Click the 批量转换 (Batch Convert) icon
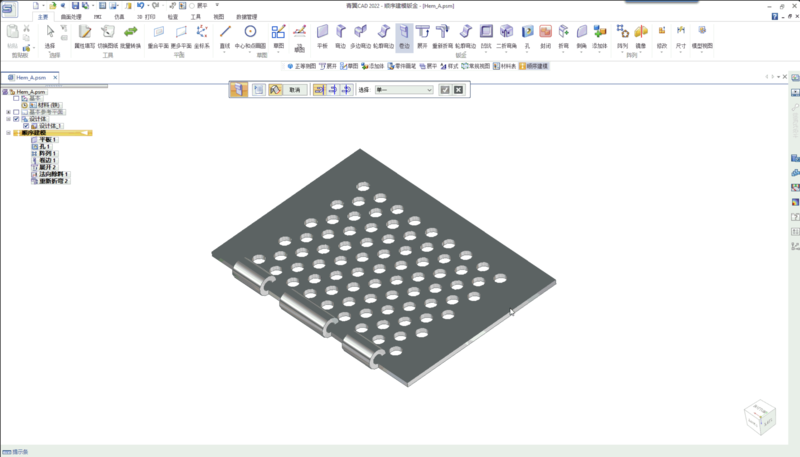 pos(131,33)
